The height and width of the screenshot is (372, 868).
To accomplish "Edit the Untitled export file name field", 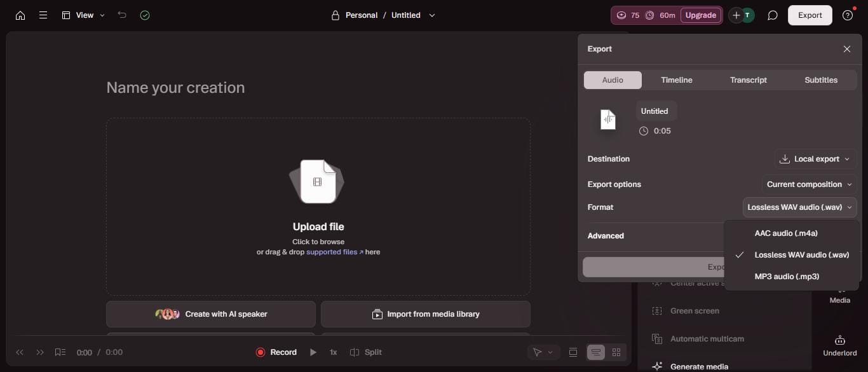I will tap(656, 111).
